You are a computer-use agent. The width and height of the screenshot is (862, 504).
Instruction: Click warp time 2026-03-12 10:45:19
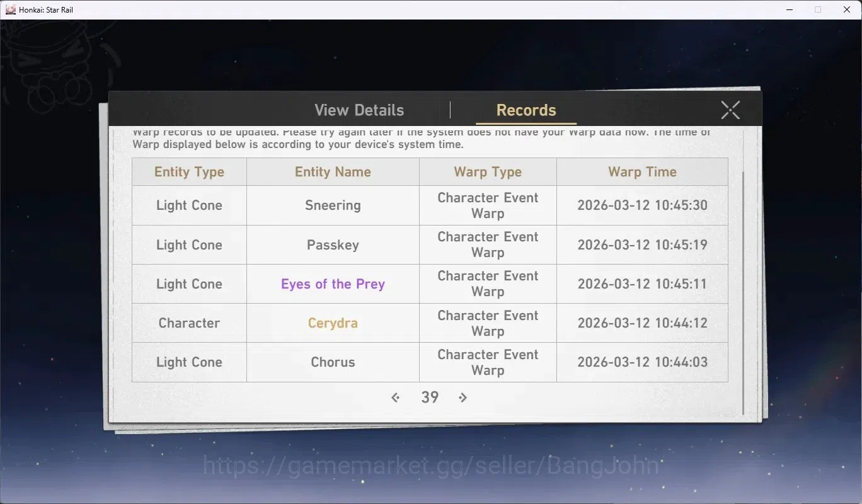tap(642, 245)
